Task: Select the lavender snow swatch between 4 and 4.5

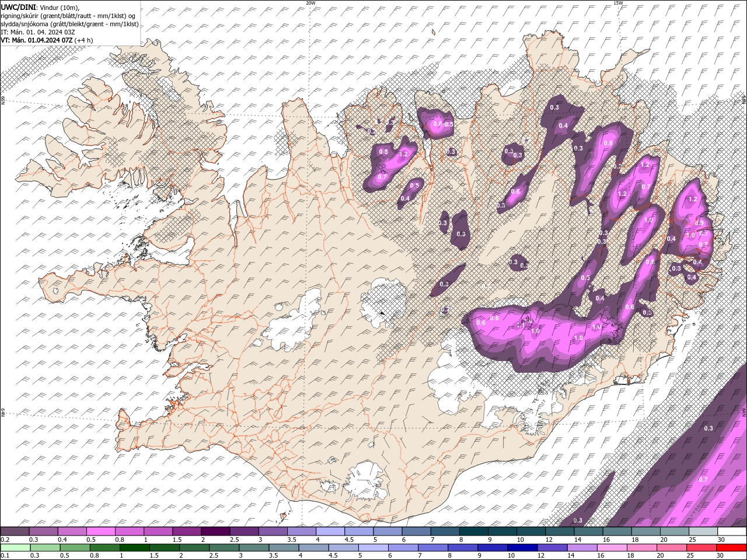Action: point(330,531)
